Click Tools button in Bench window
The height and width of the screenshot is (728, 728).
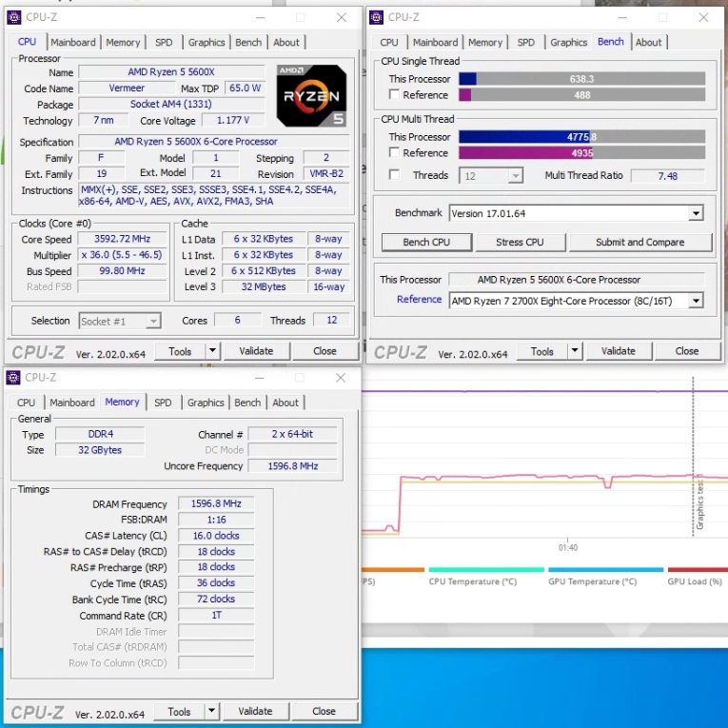click(542, 351)
